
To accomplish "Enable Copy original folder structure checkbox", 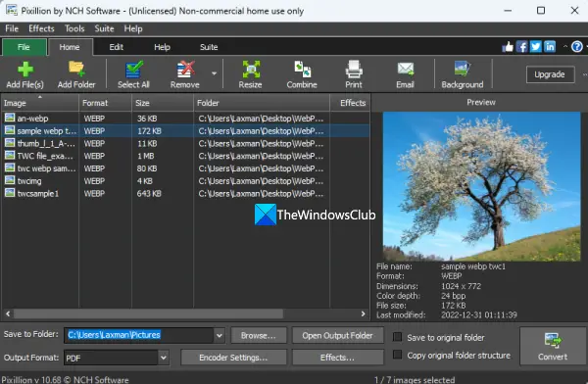I will pyautogui.click(x=397, y=355).
